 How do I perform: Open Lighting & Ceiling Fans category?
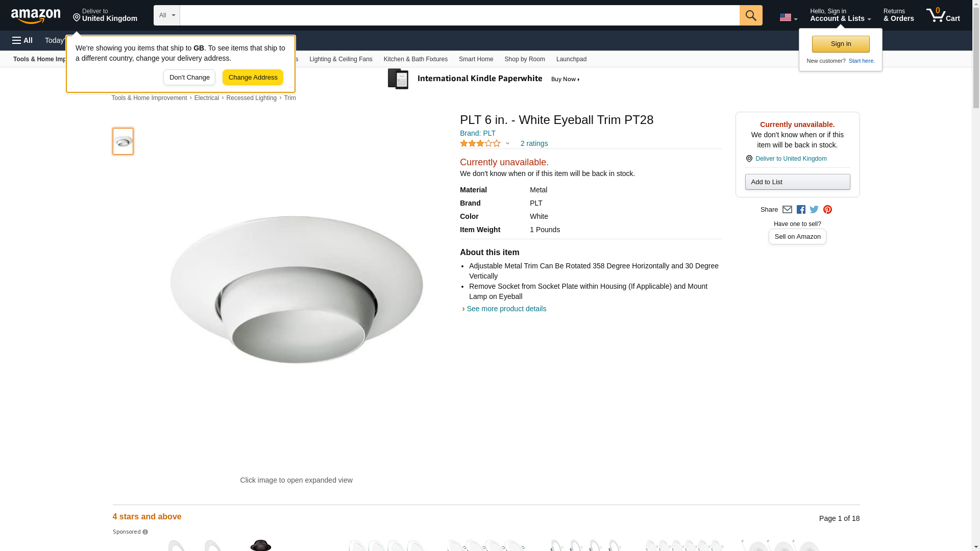[x=340, y=59]
